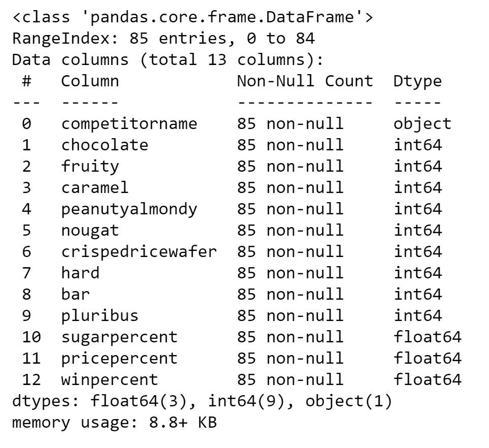This screenshot has height=448, width=489.
Task: Click the competitorname column name
Action: 129,124
